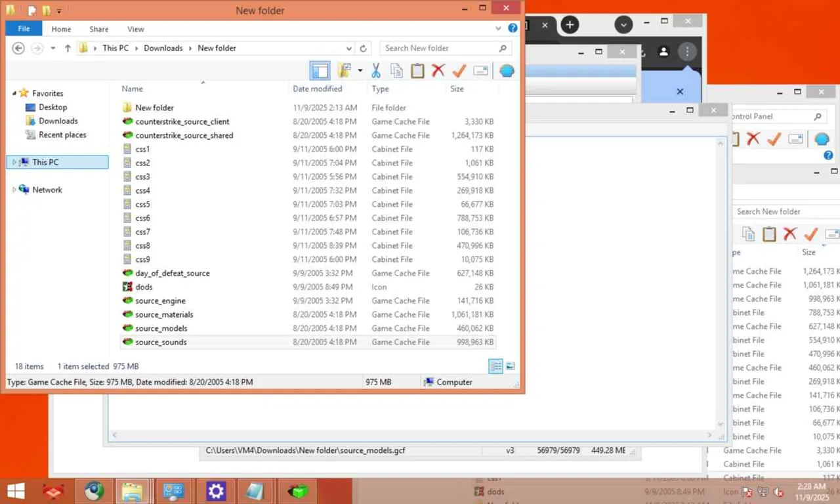Click the red X Delete icon in New folder toolbar
The height and width of the screenshot is (504, 840).
click(438, 71)
